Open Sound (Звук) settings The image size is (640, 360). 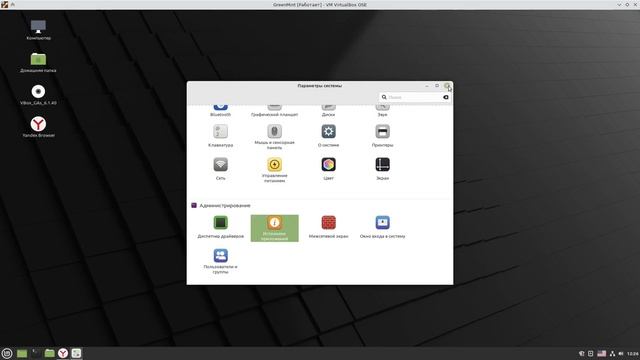click(x=382, y=110)
